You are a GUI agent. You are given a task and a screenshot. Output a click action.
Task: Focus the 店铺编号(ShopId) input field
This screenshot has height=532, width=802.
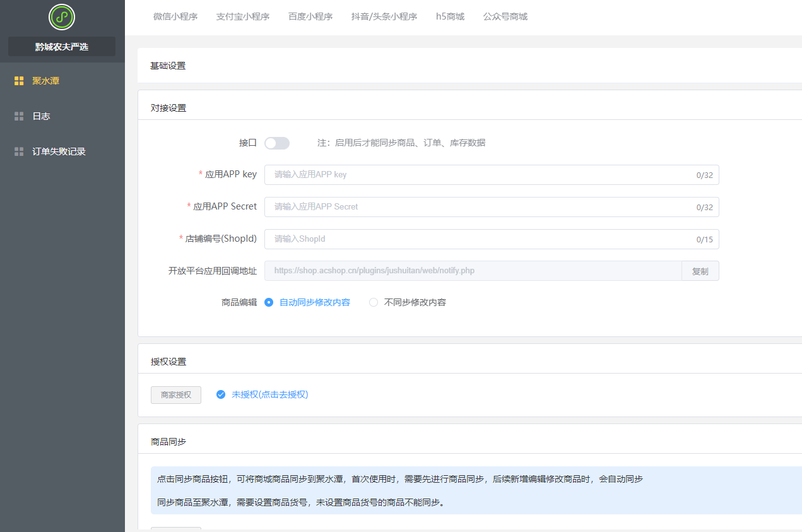point(492,239)
